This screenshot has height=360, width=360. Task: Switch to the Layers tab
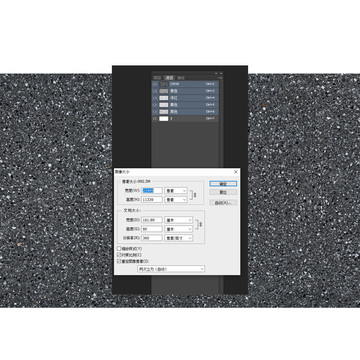pos(157,78)
